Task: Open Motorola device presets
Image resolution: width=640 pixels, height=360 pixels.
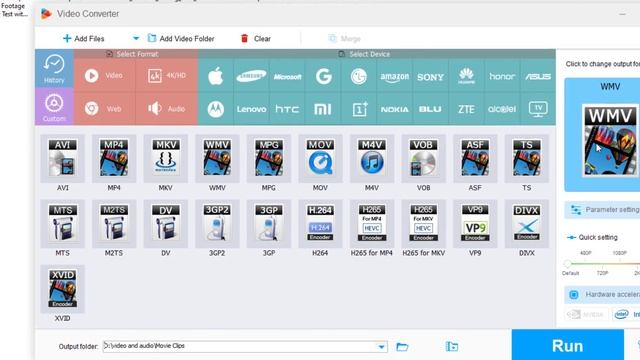Action: pyautogui.click(x=216, y=109)
